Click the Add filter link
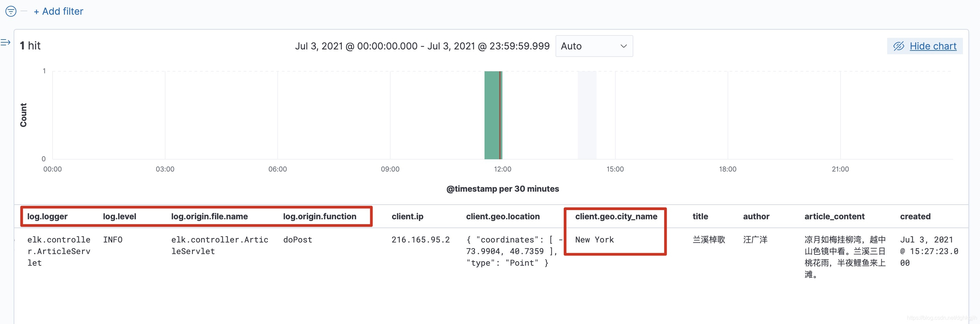The width and height of the screenshot is (980, 324). 59,11
